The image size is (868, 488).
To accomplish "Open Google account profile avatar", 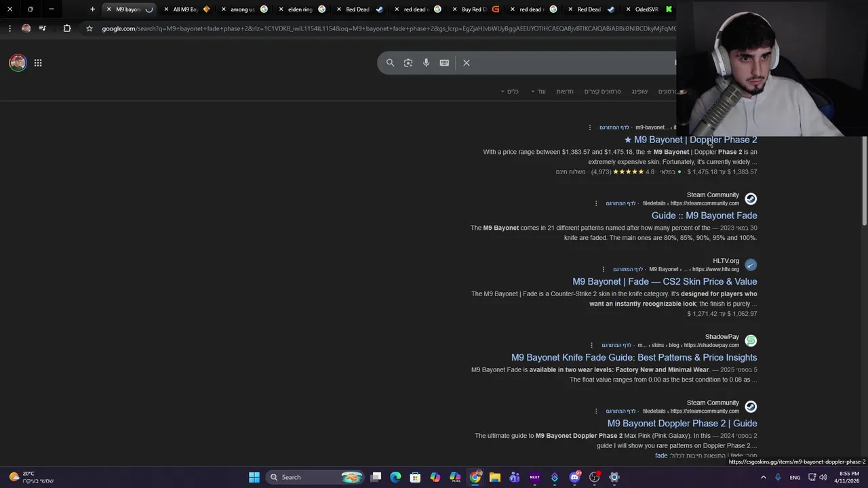I will coord(18,62).
